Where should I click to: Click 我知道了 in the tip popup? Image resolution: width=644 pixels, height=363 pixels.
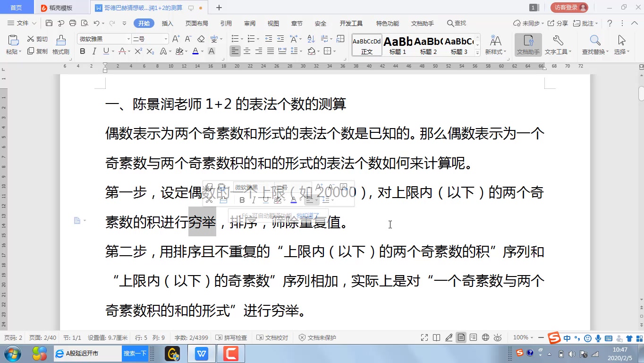(x=308, y=216)
